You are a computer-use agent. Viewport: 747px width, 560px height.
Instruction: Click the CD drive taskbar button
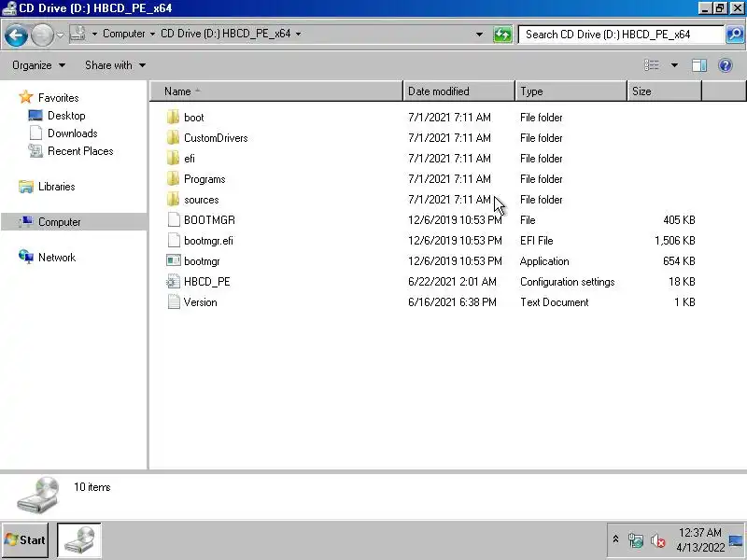coord(79,540)
